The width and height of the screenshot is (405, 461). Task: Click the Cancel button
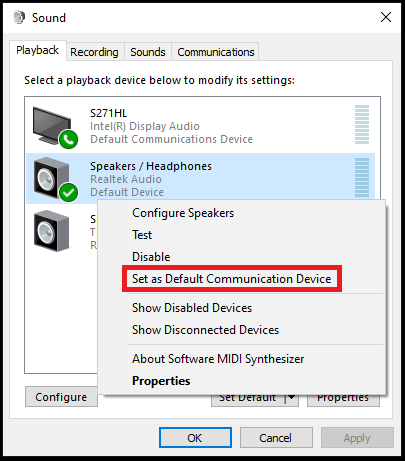click(276, 437)
